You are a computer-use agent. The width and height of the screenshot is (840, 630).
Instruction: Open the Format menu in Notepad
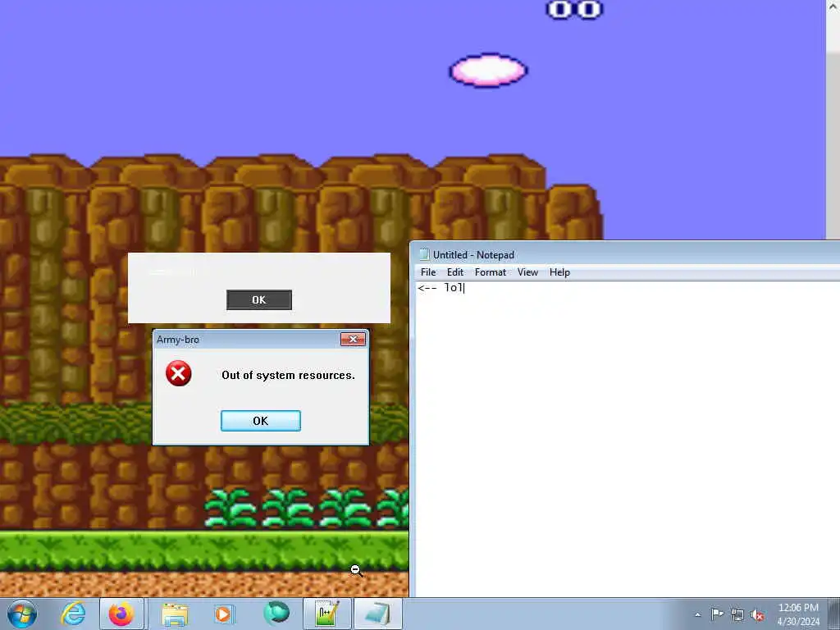(491, 272)
